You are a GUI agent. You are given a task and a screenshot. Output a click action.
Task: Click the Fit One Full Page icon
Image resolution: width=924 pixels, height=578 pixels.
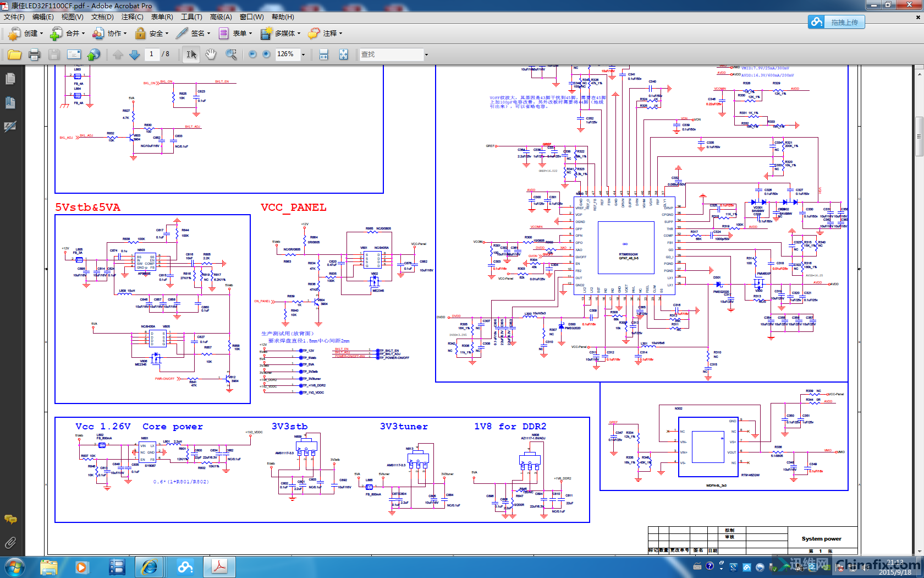[x=343, y=54]
